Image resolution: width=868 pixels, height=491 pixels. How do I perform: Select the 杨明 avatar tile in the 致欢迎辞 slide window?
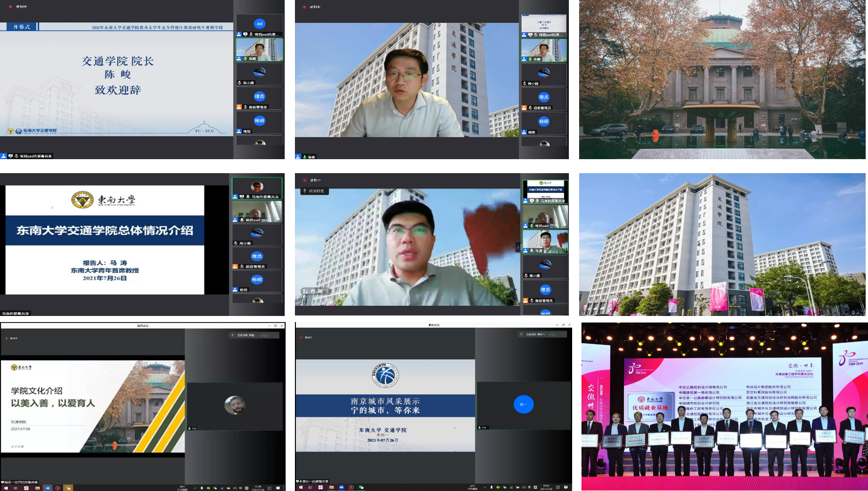(259, 123)
